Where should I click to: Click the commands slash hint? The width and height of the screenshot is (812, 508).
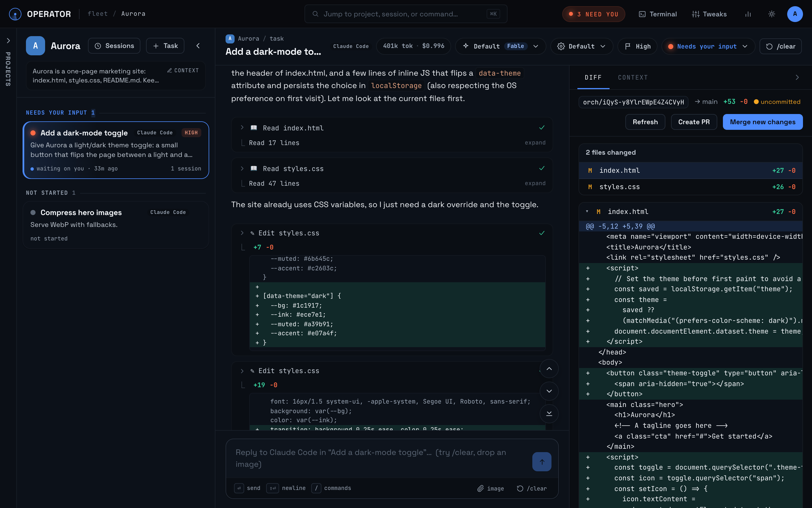(x=331, y=488)
